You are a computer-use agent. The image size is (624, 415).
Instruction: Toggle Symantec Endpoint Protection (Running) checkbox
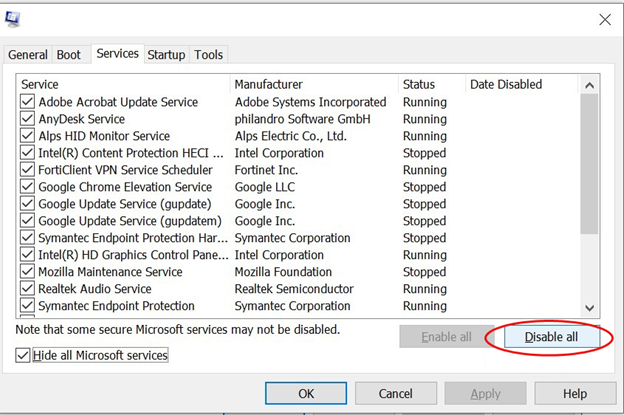point(27,306)
